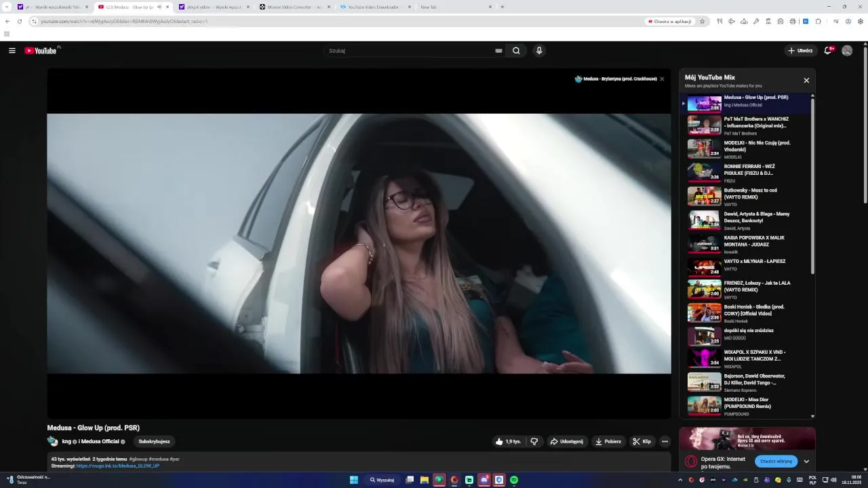Open File Explorer from taskbar

425,480
